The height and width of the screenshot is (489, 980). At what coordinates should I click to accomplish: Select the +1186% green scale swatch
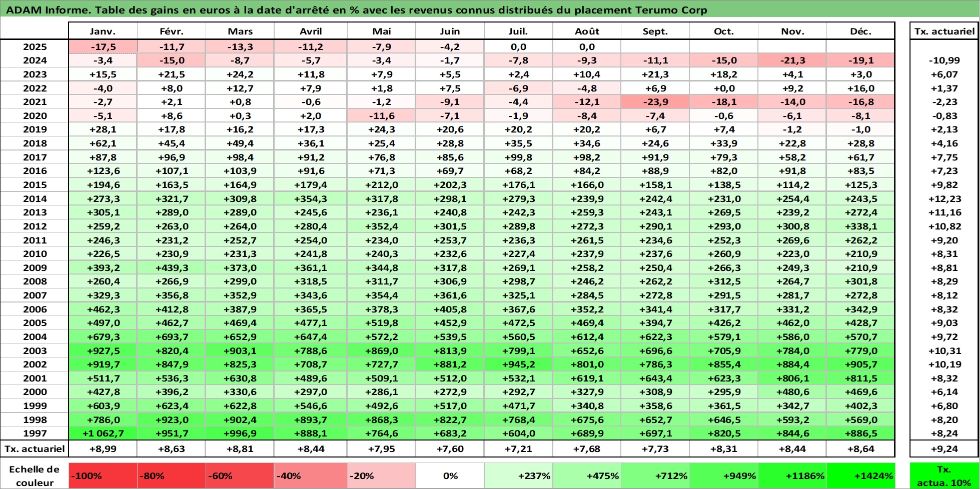(x=792, y=475)
